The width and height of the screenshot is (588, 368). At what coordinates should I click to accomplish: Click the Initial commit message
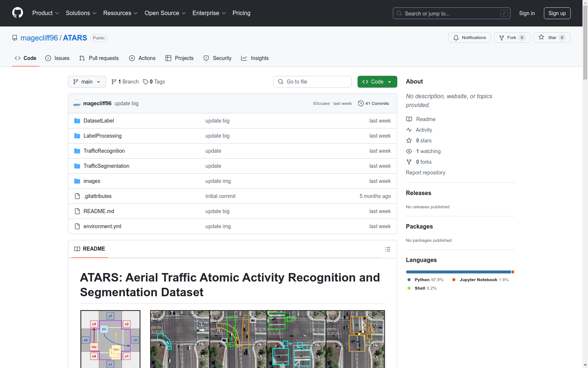tap(220, 196)
